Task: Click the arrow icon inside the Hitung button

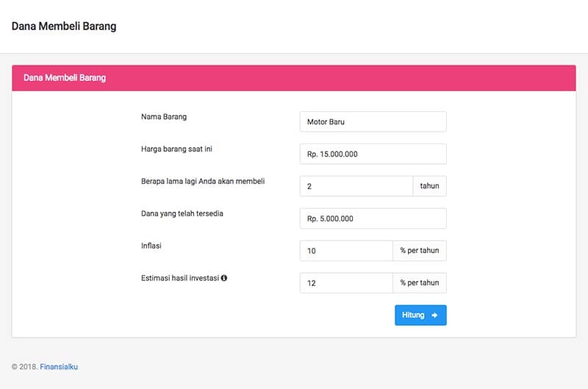Action: pos(434,315)
